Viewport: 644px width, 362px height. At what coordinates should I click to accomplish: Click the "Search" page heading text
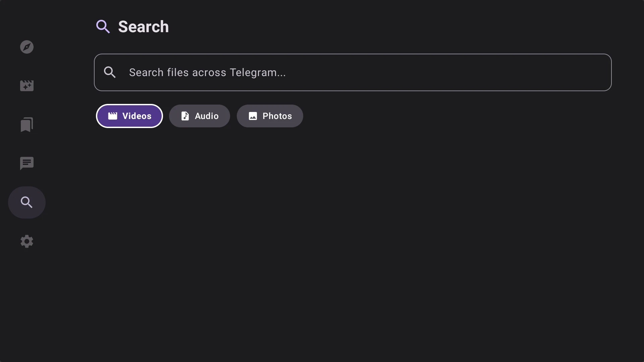click(143, 27)
